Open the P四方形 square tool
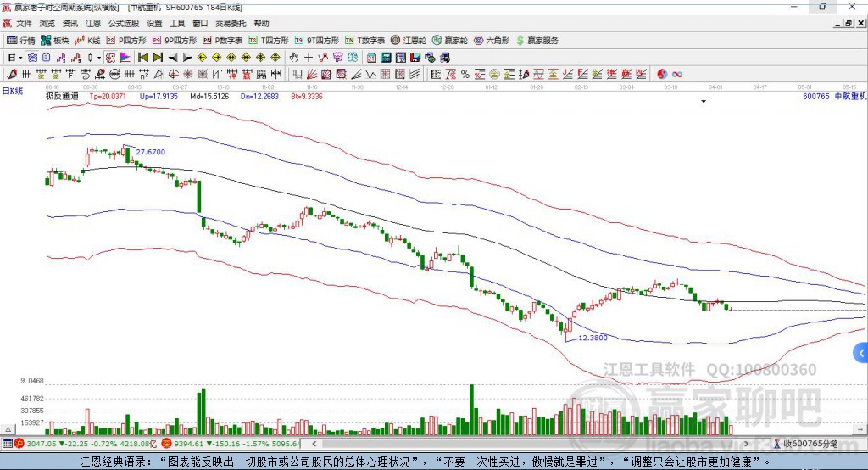The height and width of the screenshot is (470, 868). click(126, 41)
